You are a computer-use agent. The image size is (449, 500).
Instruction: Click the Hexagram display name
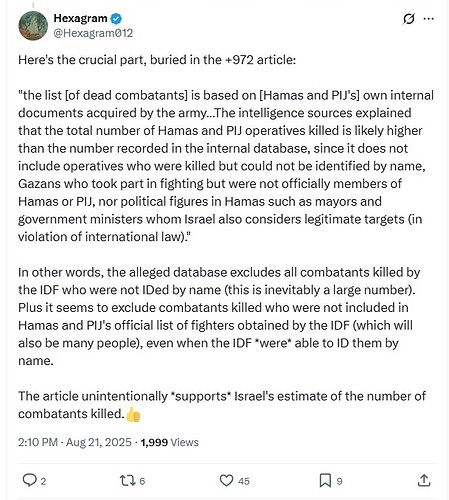[80, 18]
